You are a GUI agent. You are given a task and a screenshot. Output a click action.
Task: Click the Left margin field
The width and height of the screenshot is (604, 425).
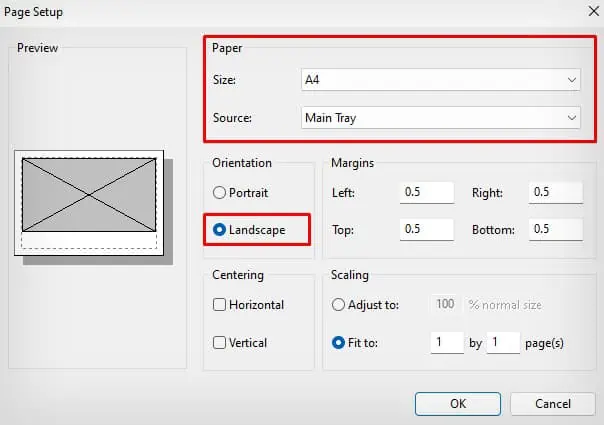point(427,192)
